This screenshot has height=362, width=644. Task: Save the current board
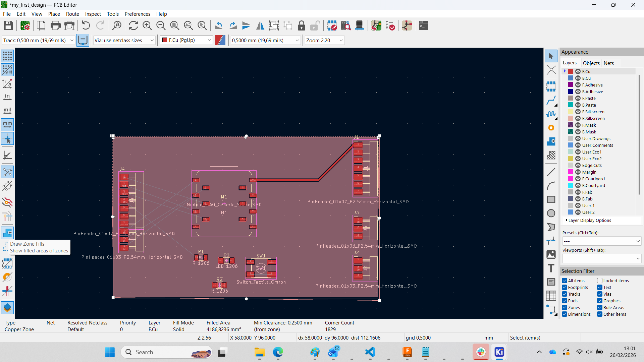[8, 25]
